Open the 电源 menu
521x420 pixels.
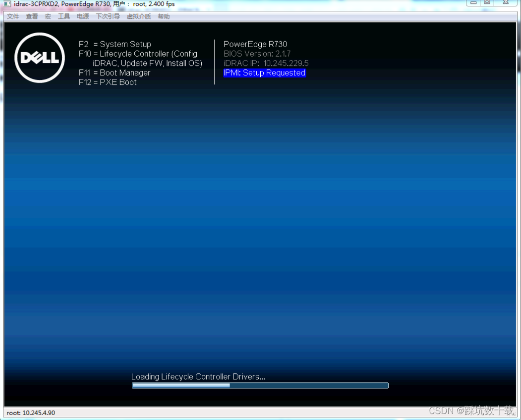coord(83,16)
